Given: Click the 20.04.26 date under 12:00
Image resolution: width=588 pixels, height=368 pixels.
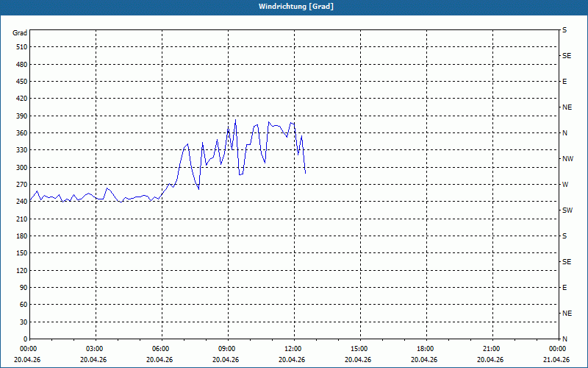Looking at the screenshot, I should click(x=292, y=359).
